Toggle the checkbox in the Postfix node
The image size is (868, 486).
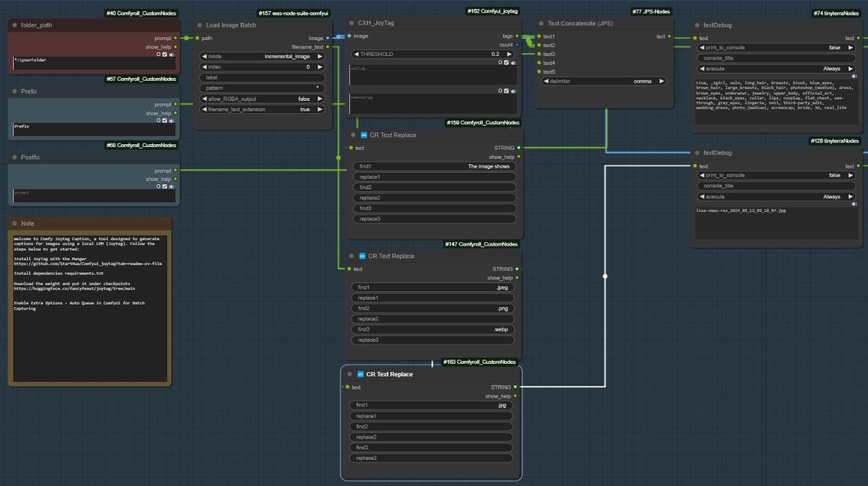click(164, 186)
